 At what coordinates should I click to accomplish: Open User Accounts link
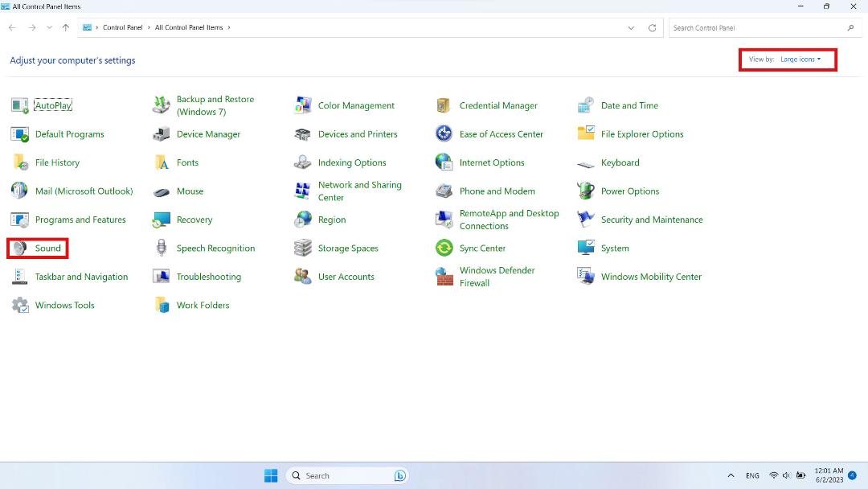pos(346,277)
